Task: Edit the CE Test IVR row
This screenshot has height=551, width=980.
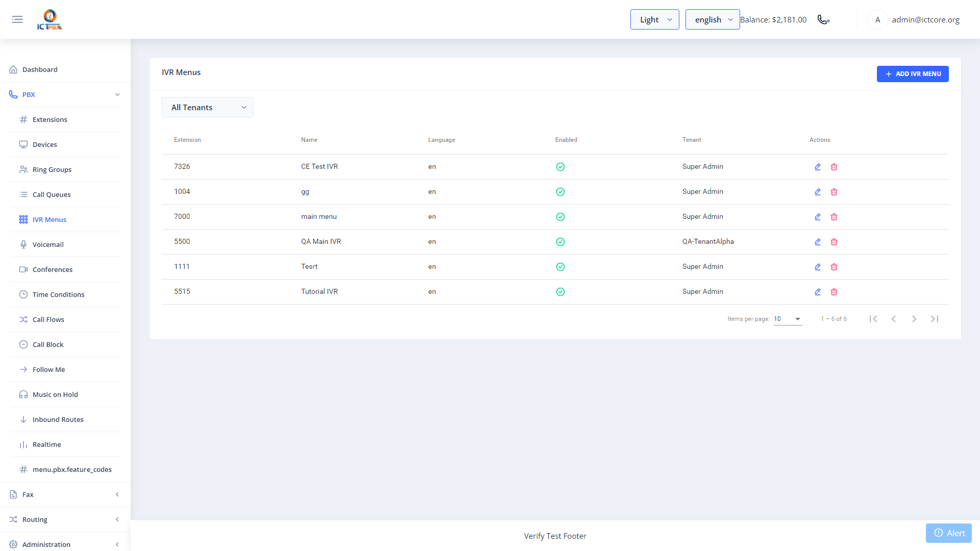Action: [x=818, y=167]
